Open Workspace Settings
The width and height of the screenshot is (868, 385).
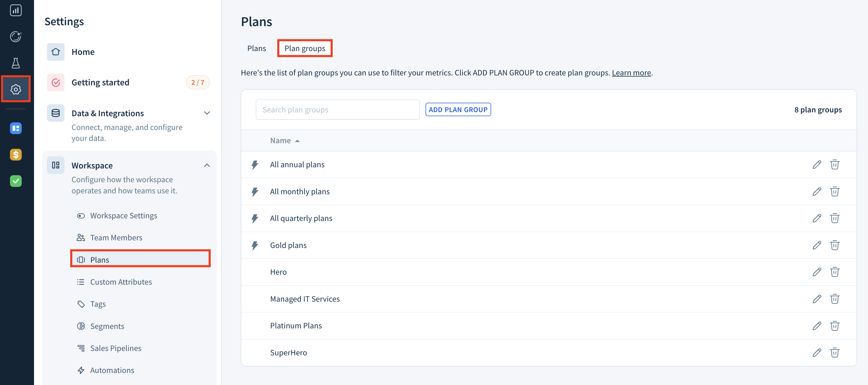pyautogui.click(x=123, y=216)
